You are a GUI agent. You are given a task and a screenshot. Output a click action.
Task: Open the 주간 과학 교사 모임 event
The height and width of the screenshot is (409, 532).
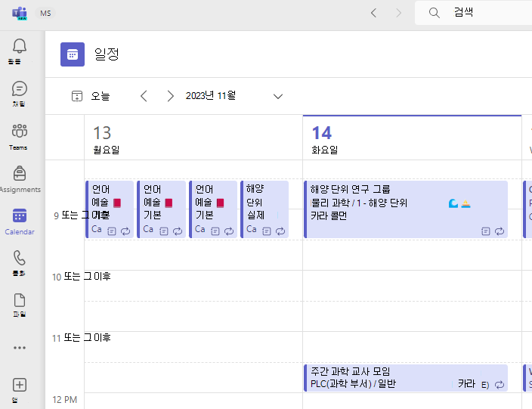point(406,378)
